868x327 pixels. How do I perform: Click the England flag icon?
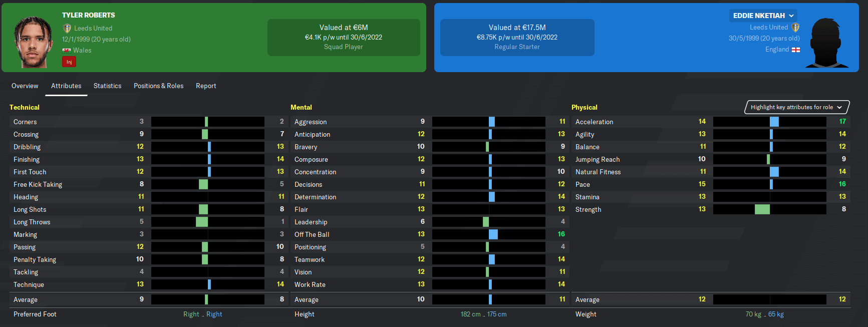point(796,50)
